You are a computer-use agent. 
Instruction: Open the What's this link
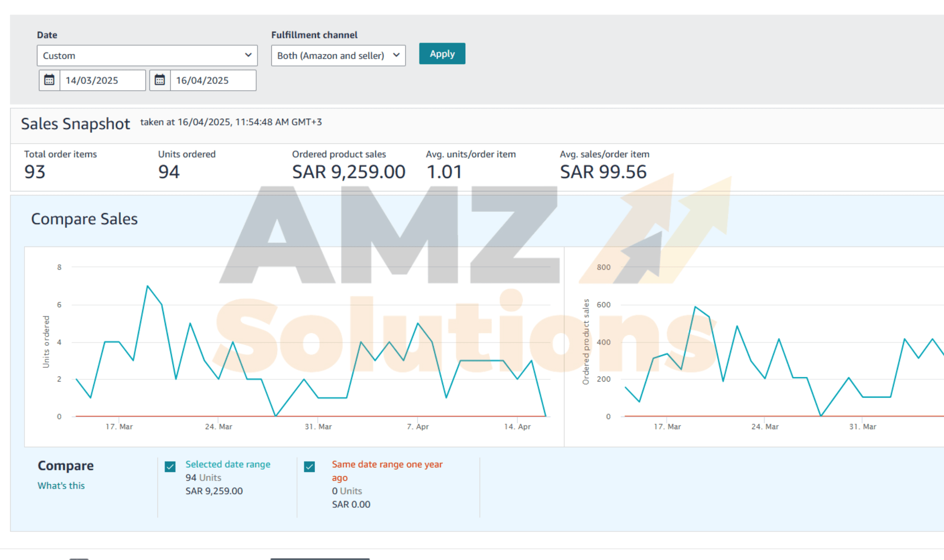click(x=61, y=485)
